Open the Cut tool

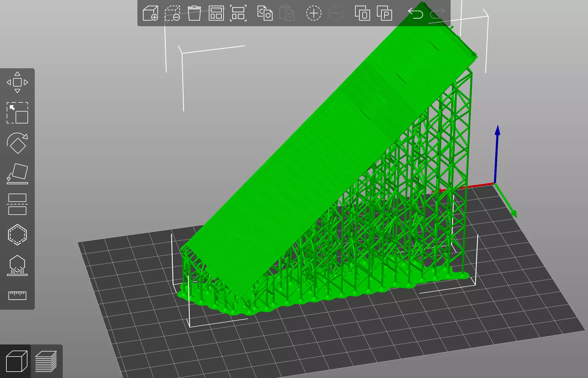[x=17, y=204]
